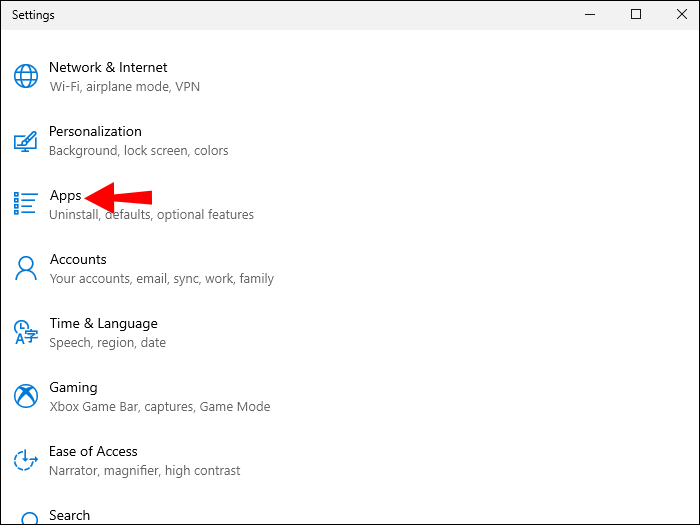The width and height of the screenshot is (700, 525).
Task: Open Network & Internet settings
Action: pyautogui.click(x=108, y=67)
